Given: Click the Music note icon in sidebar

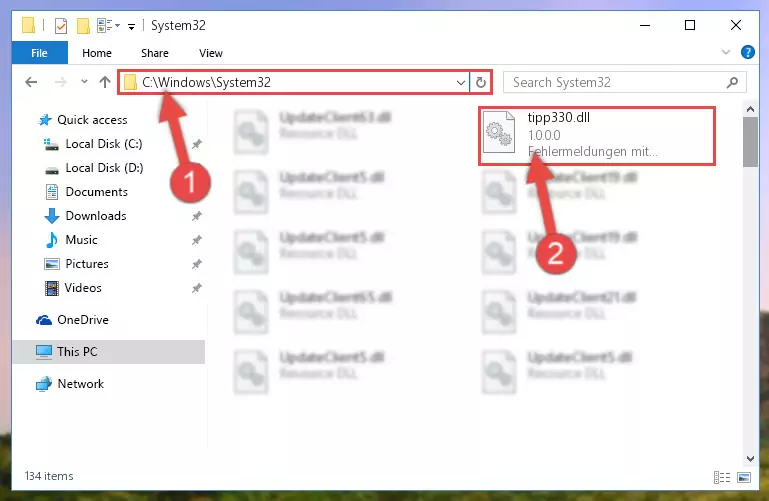Looking at the screenshot, I should click(51, 240).
